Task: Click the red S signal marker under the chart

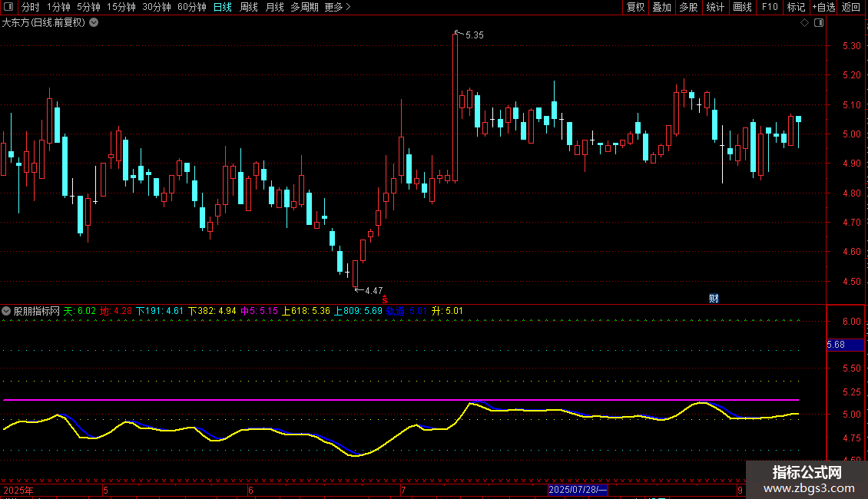Action: point(385,299)
